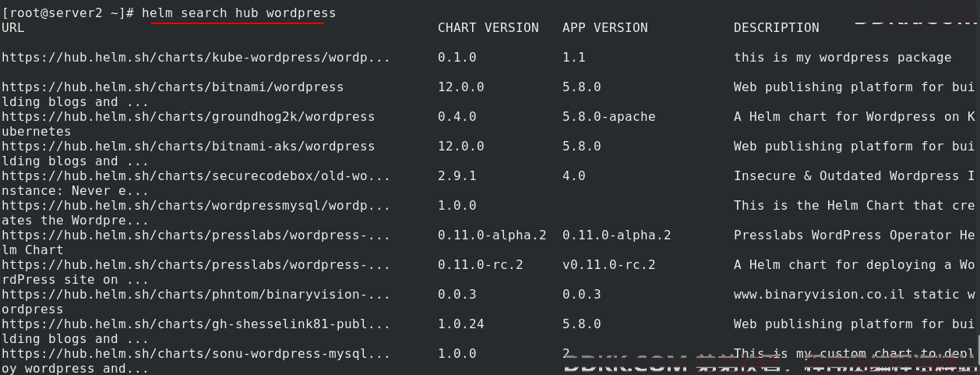Click chart version 2.9.1 of securecodebox
This screenshot has width=980, height=375.
pyautogui.click(x=457, y=175)
